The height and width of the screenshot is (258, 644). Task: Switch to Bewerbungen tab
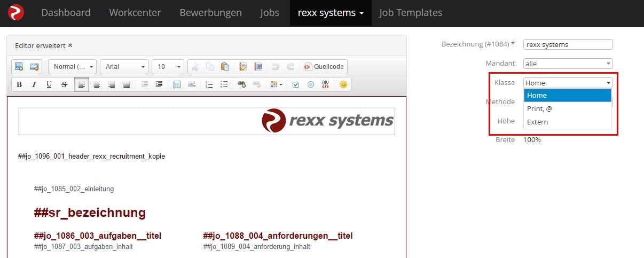point(210,13)
